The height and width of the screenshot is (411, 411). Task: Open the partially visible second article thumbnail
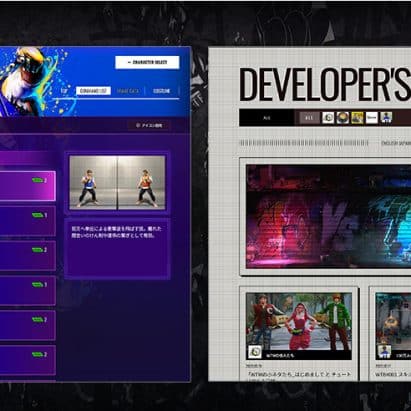[x=393, y=326]
